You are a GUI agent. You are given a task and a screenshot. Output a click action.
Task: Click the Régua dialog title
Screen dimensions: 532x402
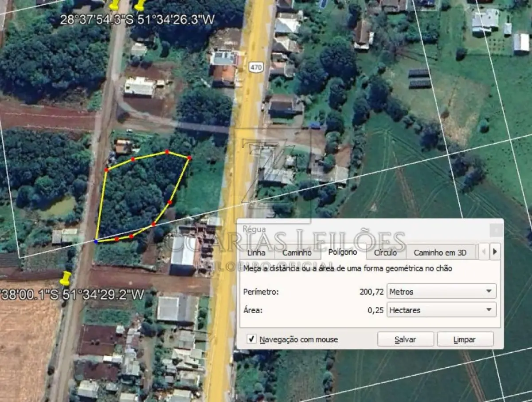(254, 229)
